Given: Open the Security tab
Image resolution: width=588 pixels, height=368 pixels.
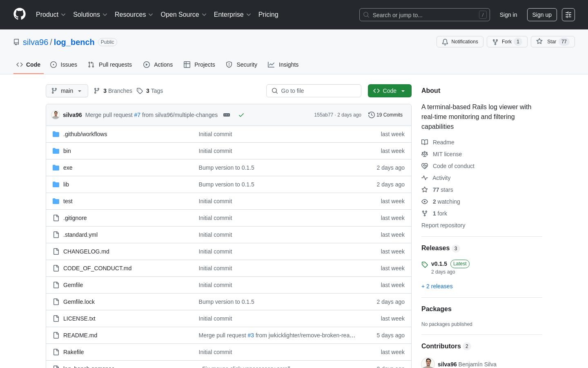Looking at the screenshot, I should [242, 65].
